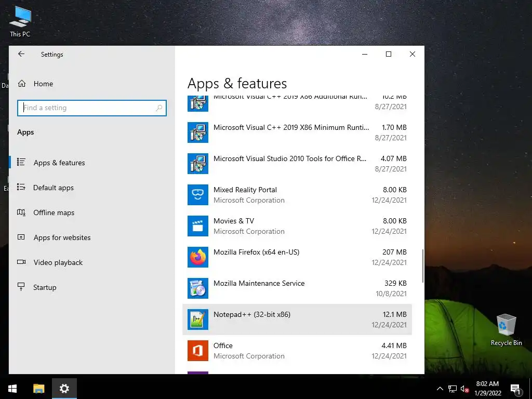Open Default apps page

54,188
